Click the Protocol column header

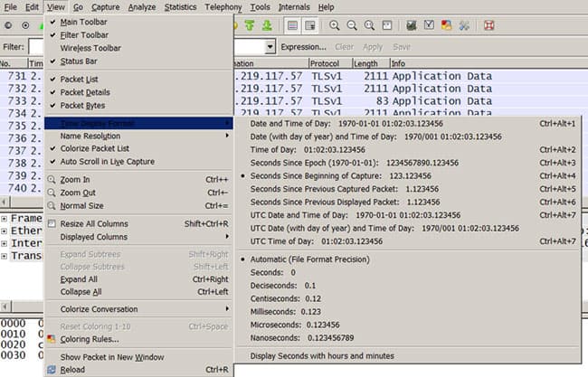(330, 63)
